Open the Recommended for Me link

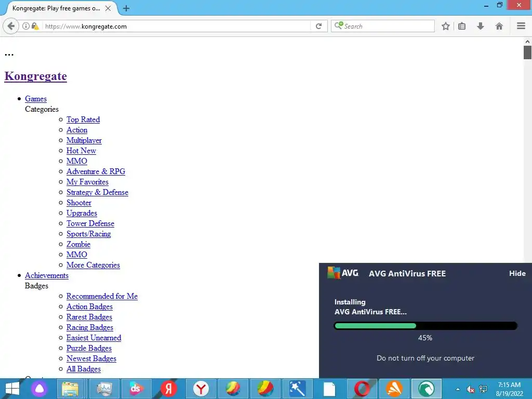pyautogui.click(x=102, y=296)
